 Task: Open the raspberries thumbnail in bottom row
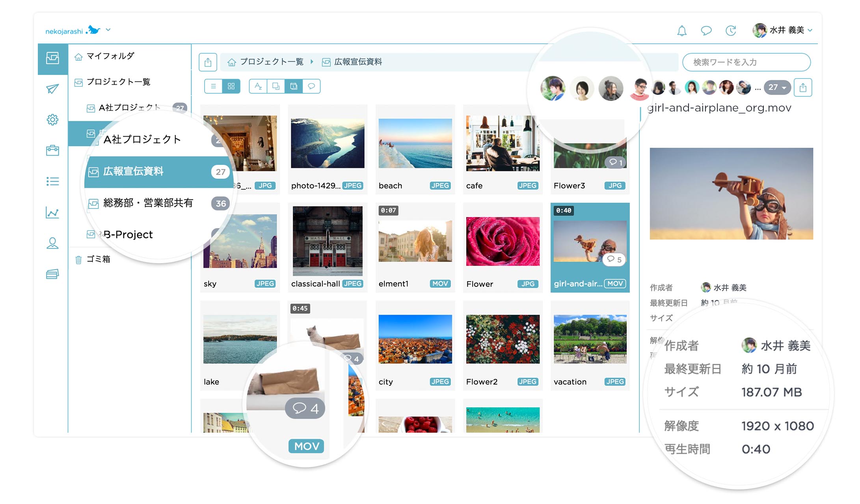[x=415, y=424]
